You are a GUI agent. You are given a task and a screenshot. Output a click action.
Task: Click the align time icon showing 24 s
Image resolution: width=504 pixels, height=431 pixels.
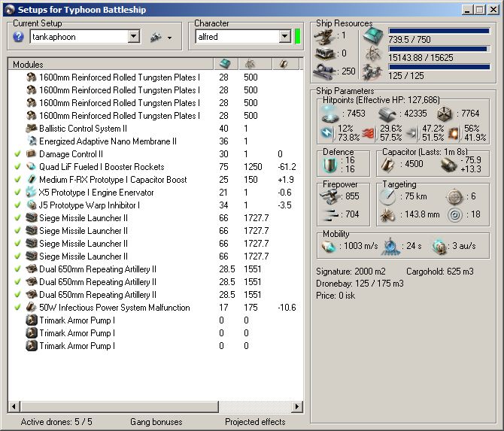click(391, 246)
